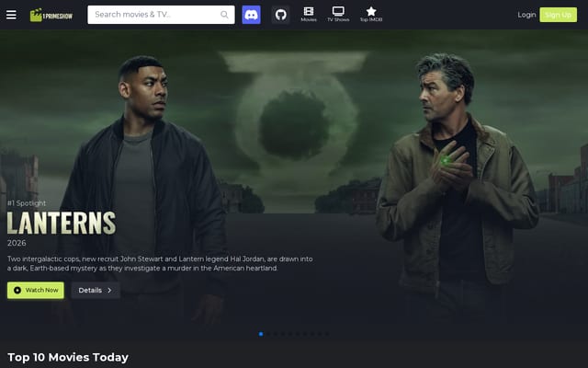588x368 pixels.
Task: Open the GitHub repository icon
Action: [281, 15]
